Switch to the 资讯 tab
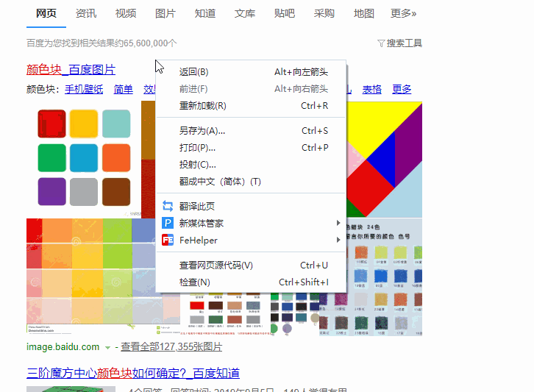This screenshot has height=392, width=534. (x=86, y=14)
